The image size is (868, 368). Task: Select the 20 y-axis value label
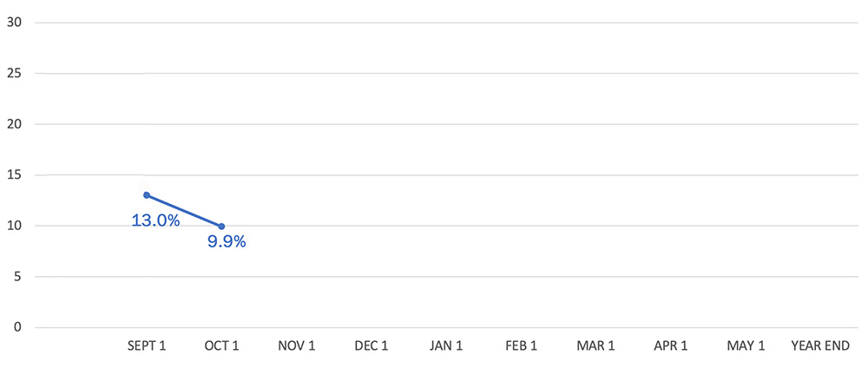[14, 124]
